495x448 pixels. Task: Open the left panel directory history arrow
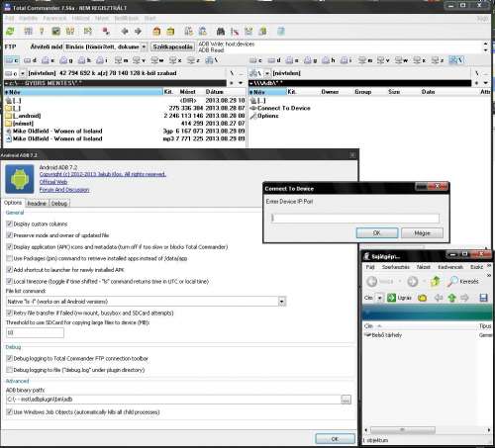tap(241, 83)
